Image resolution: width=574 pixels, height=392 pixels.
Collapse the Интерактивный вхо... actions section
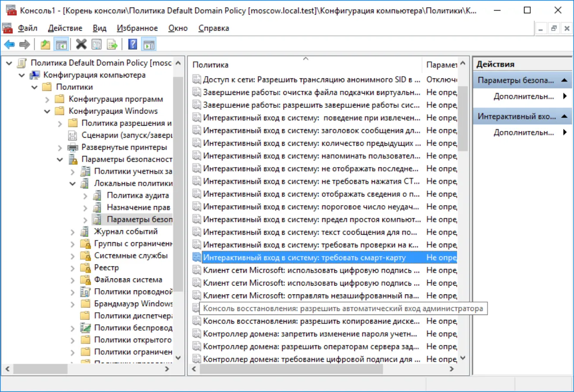564,116
